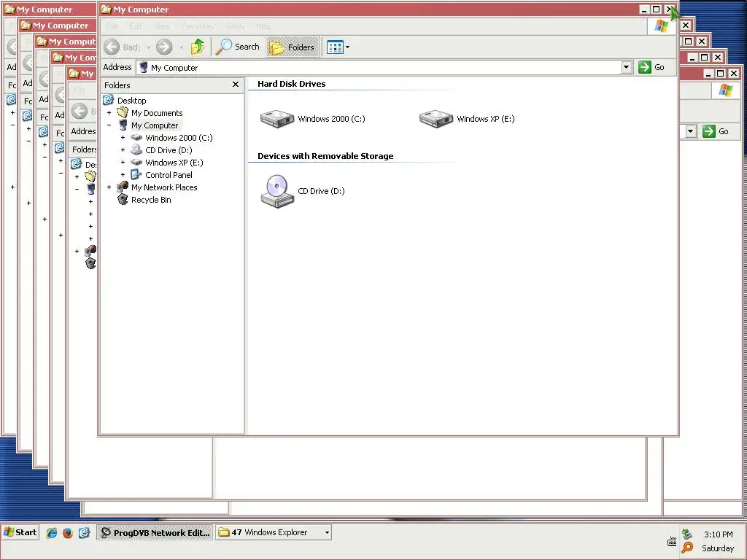Open the Windows Explorer group dropdown arrow
Screen dimensions: 747x560
click(327, 532)
